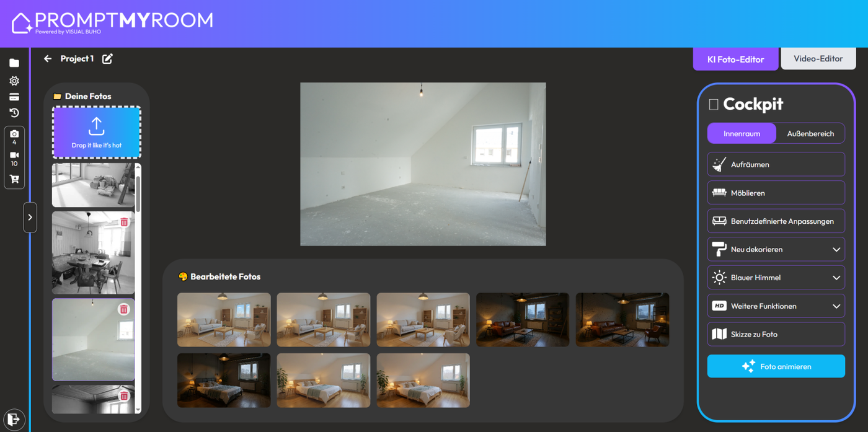
Task: Click the Möblieren button
Action: (x=776, y=193)
